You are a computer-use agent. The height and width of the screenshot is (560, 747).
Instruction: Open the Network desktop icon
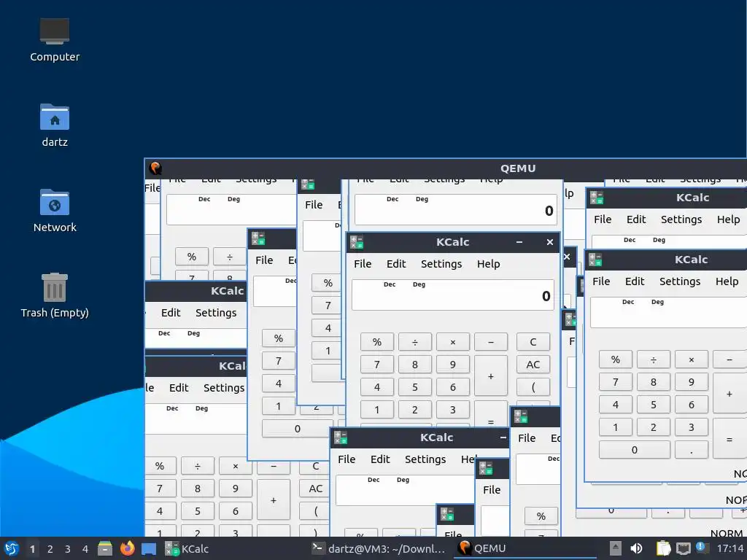(54, 211)
